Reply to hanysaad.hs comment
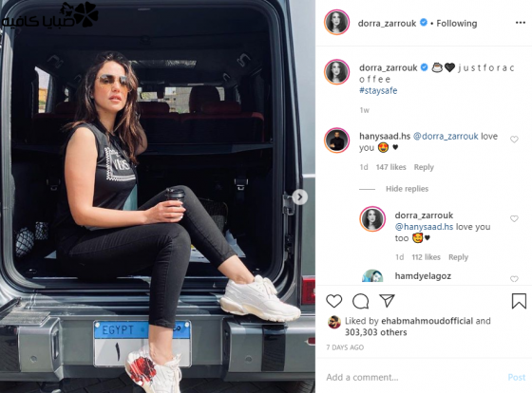This screenshot has height=393, width=532. (424, 167)
